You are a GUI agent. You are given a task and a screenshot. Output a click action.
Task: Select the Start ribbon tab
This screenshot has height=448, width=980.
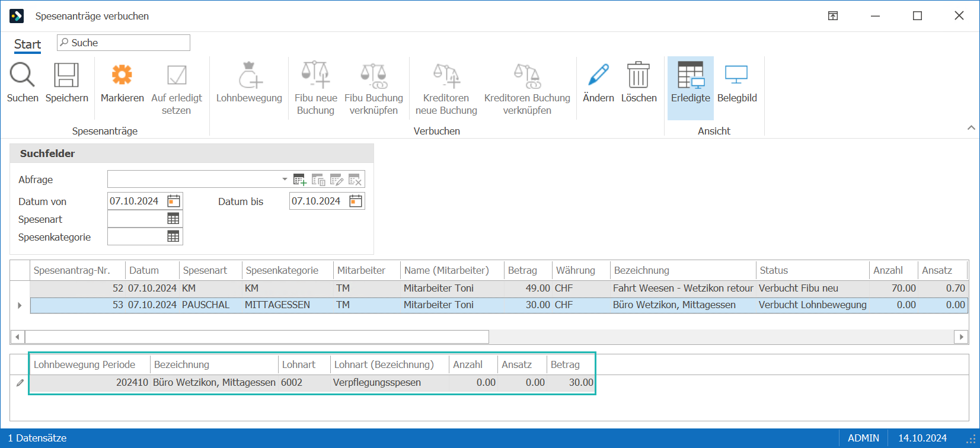(27, 44)
